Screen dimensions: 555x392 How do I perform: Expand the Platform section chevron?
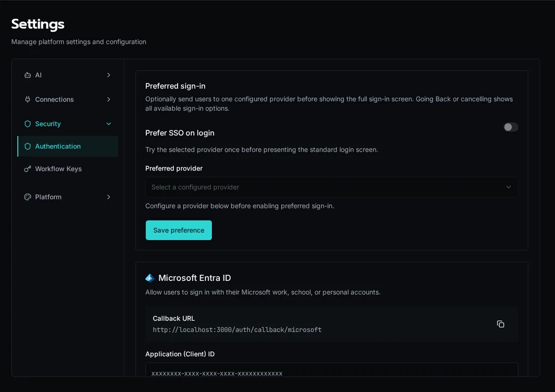(x=109, y=197)
